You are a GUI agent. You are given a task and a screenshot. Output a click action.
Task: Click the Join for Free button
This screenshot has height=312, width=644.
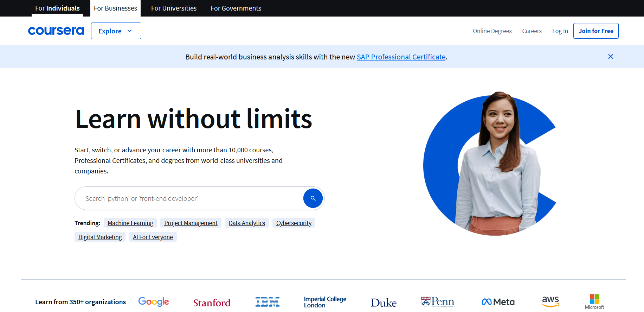click(596, 31)
